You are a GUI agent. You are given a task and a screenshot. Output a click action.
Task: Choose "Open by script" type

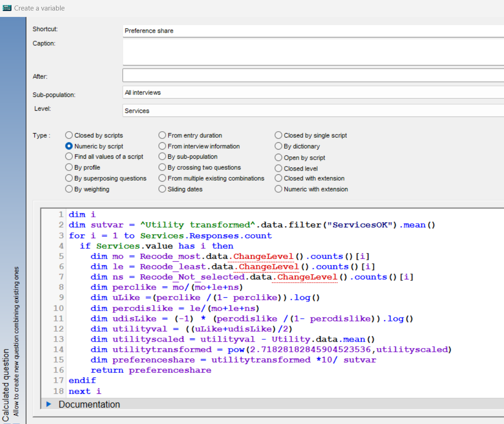pos(278,157)
